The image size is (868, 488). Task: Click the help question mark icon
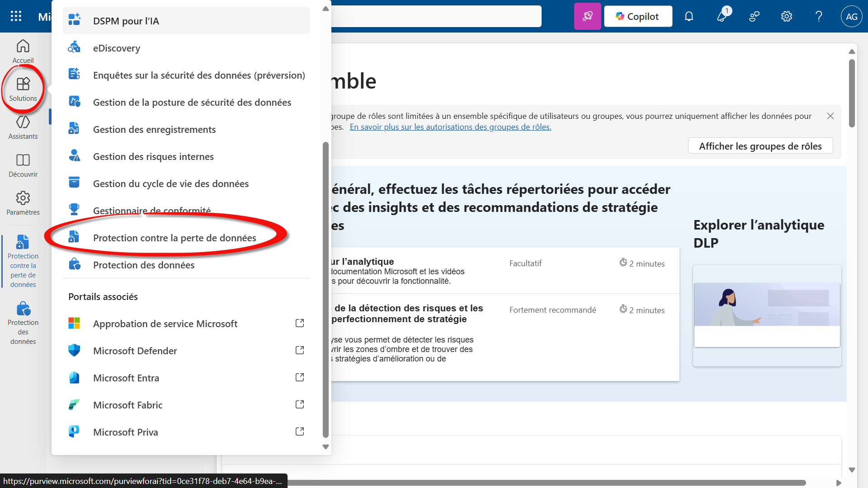pos(819,17)
